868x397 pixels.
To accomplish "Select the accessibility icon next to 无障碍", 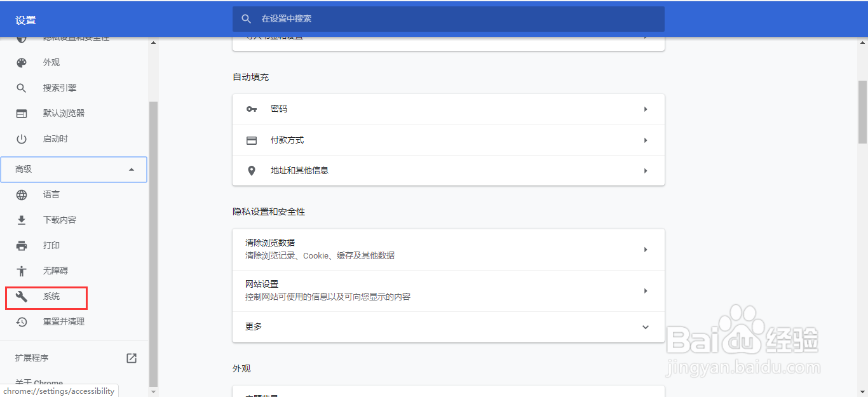I will (22, 271).
